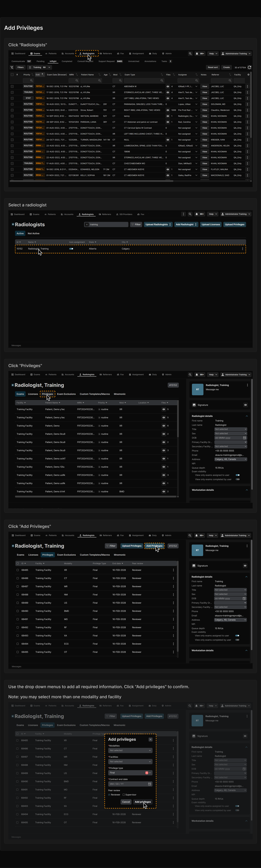Click the funnel icon left of Filters button
The image size is (261, 868).
click(12, 67)
